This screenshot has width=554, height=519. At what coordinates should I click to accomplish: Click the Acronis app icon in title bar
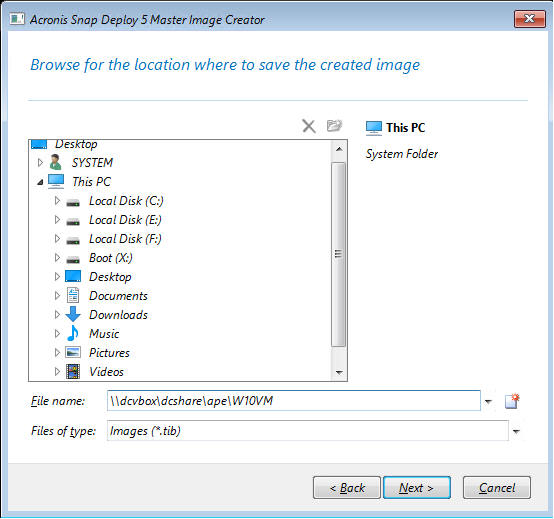(17, 19)
